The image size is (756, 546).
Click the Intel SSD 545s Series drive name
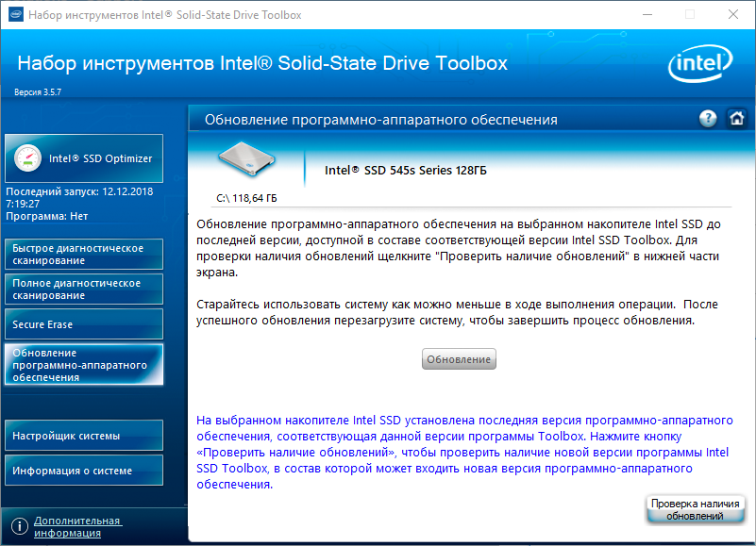pyautogui.click(x=406, y=171)
